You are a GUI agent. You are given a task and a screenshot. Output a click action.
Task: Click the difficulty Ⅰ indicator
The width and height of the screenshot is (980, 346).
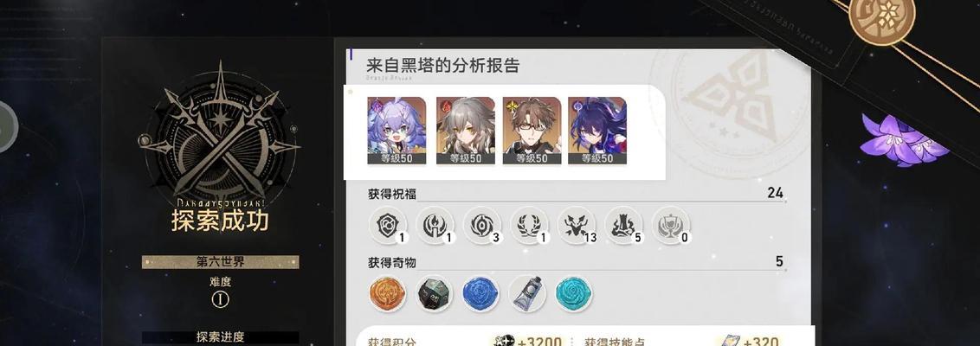[x=220, y=299]
